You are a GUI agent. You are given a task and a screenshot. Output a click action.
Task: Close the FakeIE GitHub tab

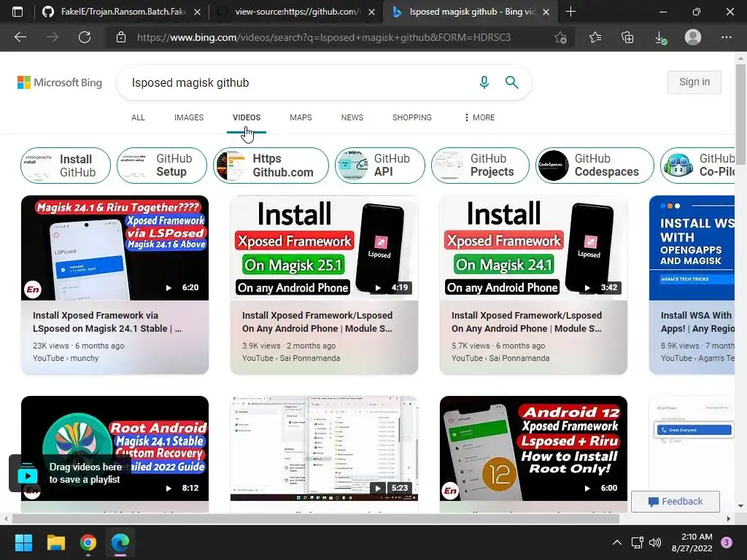click(197, 12)
